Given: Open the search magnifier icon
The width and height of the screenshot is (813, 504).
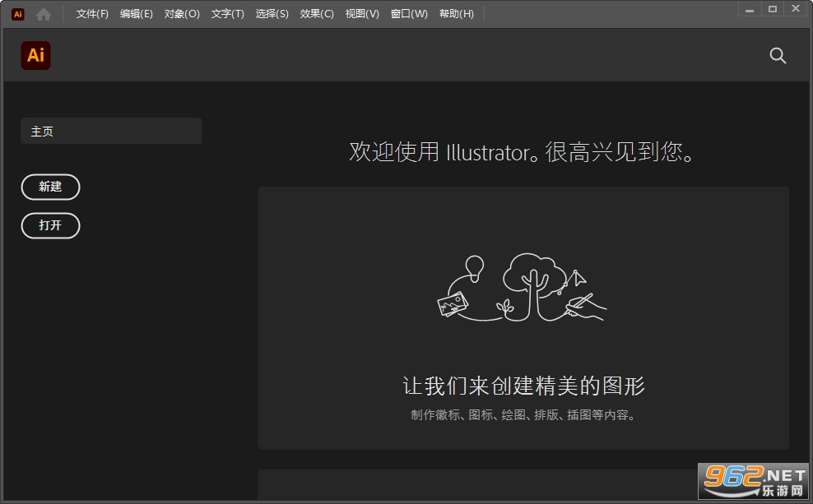Looking at the screenshot, I should pyautogui.click(x=778, y=55).
